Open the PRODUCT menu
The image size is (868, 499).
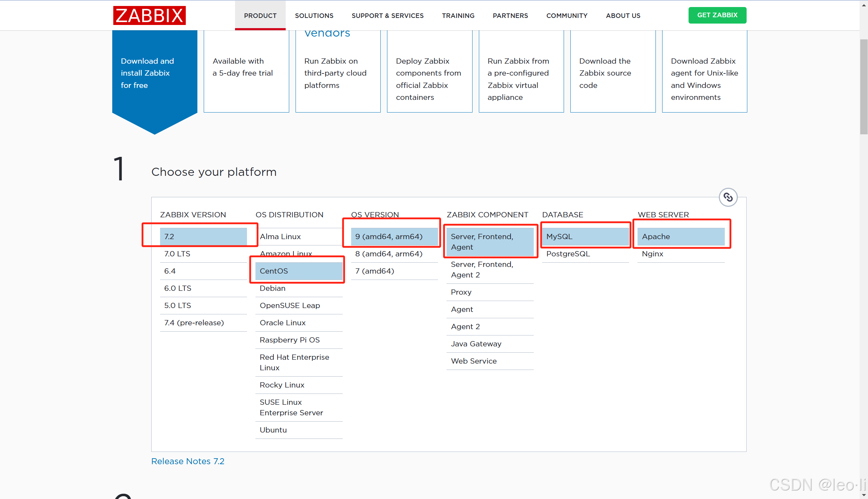tap(260, 15)
